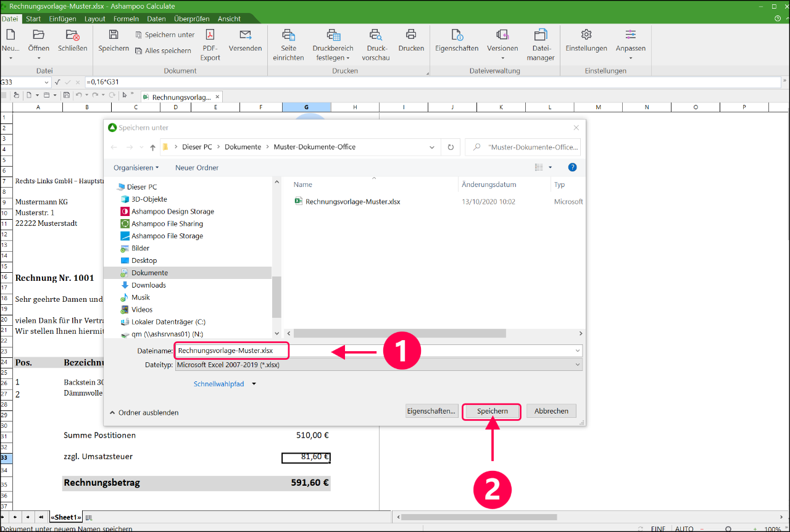Select Downloads in the folder tree
The image size is (790, 532).
[148, 285]
